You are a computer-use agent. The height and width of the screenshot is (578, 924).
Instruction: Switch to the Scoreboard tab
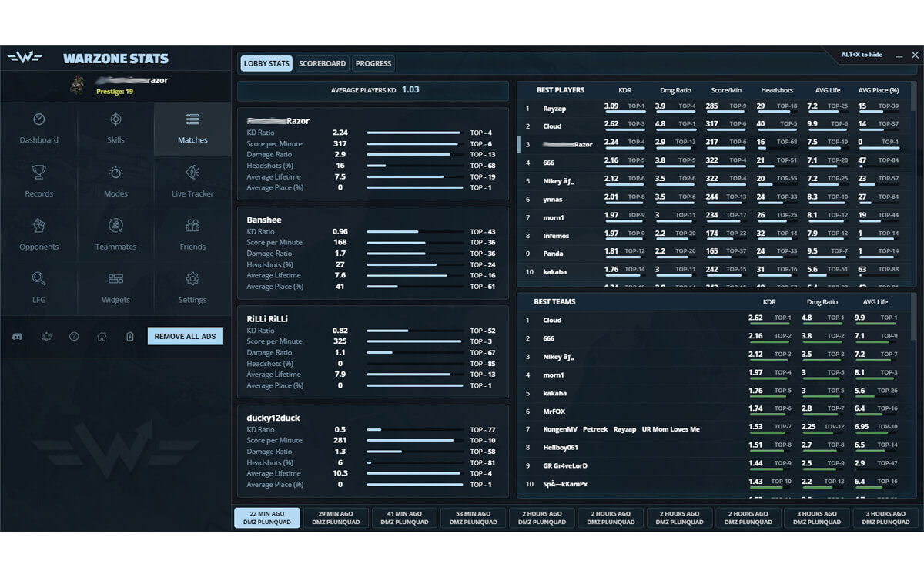322,63
